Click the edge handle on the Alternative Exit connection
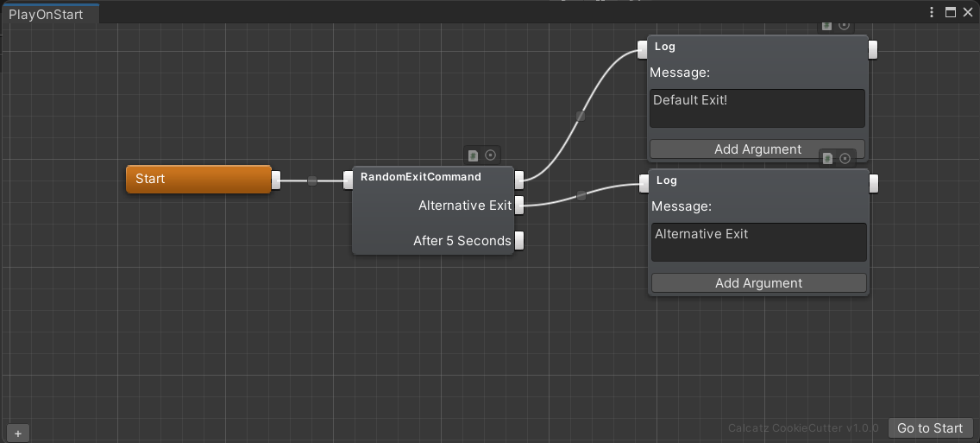This screenshot has width=980, height=443. [581, 196]
